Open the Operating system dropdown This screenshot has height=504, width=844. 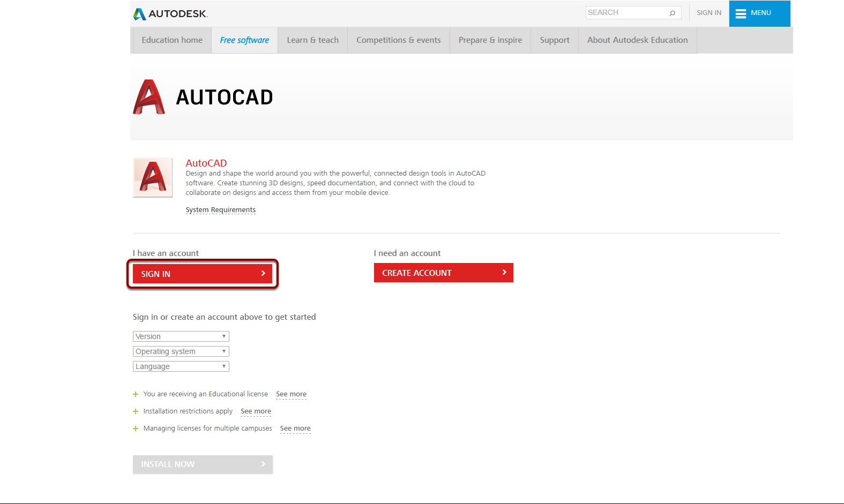click(x=181, y=351)
